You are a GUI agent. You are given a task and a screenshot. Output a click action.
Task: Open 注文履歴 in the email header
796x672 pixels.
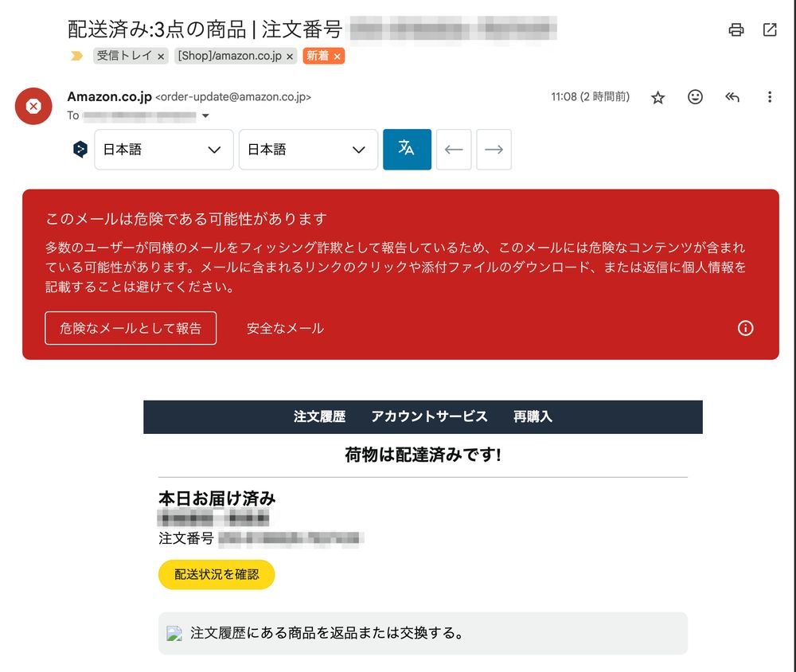(x=319, y=416)
